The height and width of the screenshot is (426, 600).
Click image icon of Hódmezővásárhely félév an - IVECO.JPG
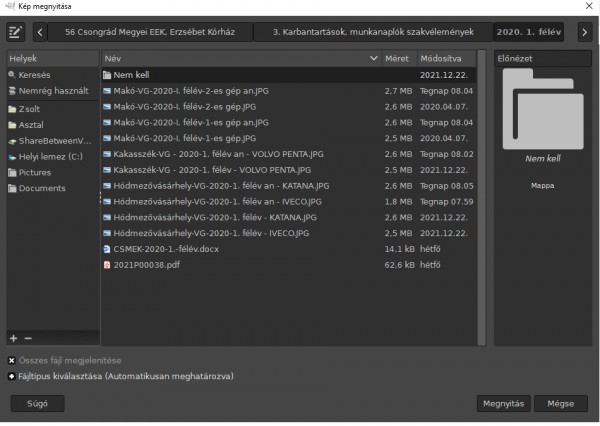click(107, 202)
